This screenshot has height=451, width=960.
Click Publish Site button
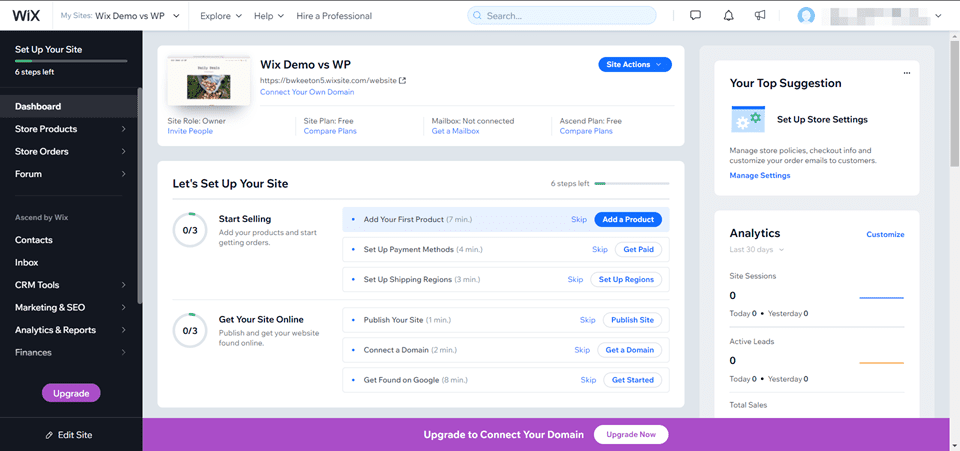(632, 320)
